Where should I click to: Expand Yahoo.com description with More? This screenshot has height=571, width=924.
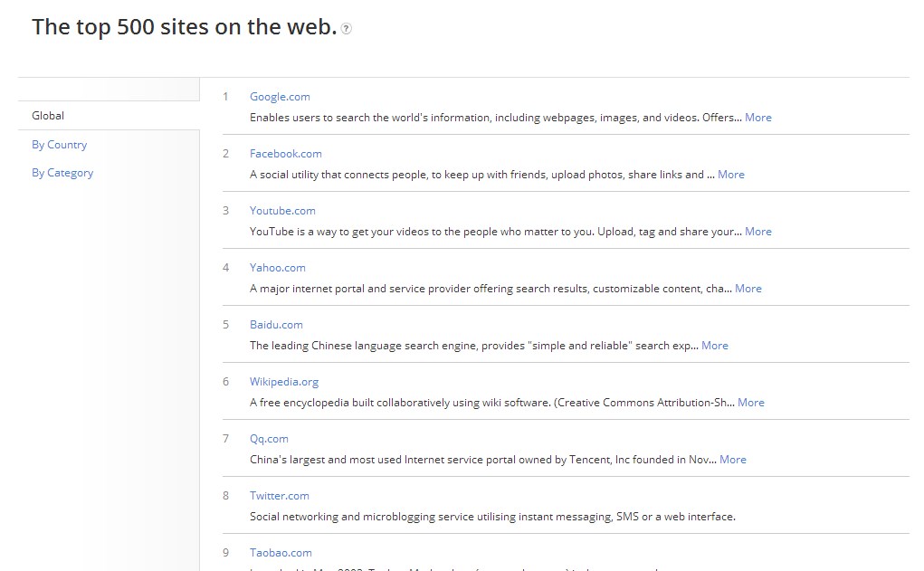pyautogui.click(x=748, y=289)
